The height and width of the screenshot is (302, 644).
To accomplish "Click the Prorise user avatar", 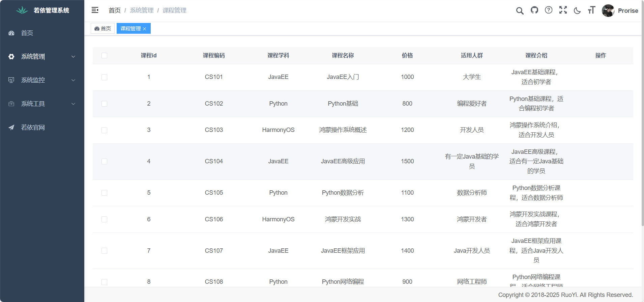I will pos(608,10).
